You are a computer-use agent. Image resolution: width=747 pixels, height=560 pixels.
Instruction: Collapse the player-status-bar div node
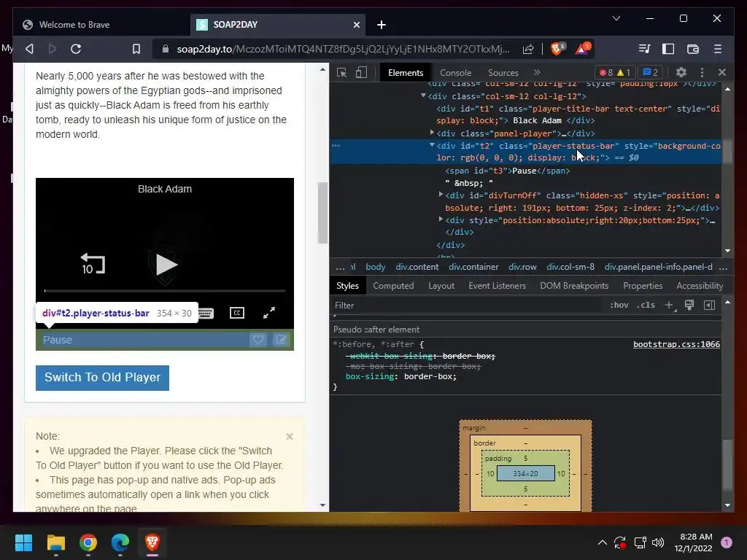pos(432,145)
